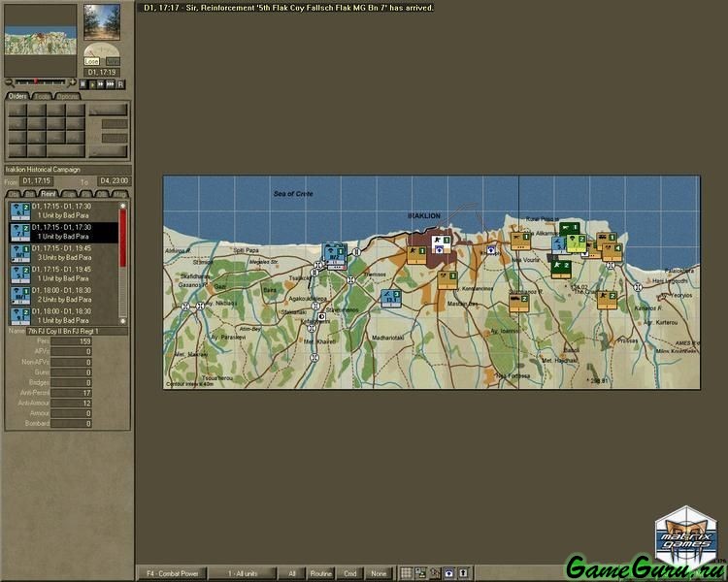This screenshot has width=728, height=582.
Task: Select tan unit at Nea Alikarnassos
Action: (x=520, y=242)
